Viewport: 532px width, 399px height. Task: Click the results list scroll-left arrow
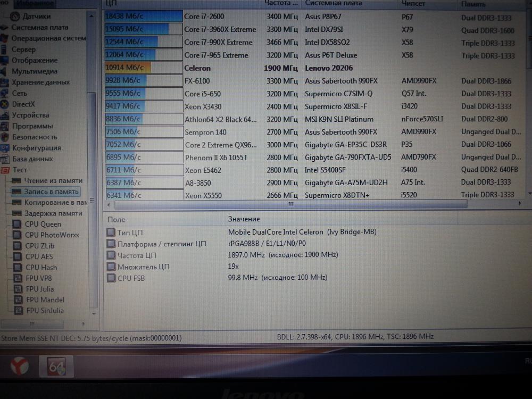point(109,204)
